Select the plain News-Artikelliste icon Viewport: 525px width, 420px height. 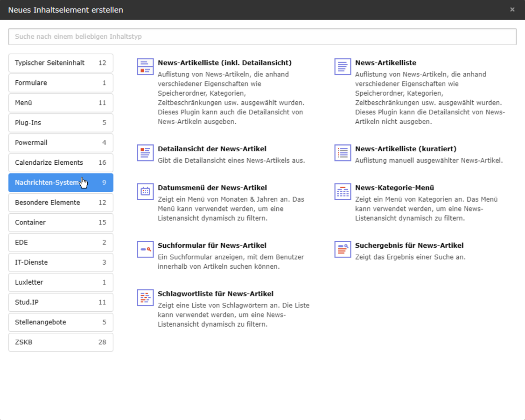coord(343,67)
